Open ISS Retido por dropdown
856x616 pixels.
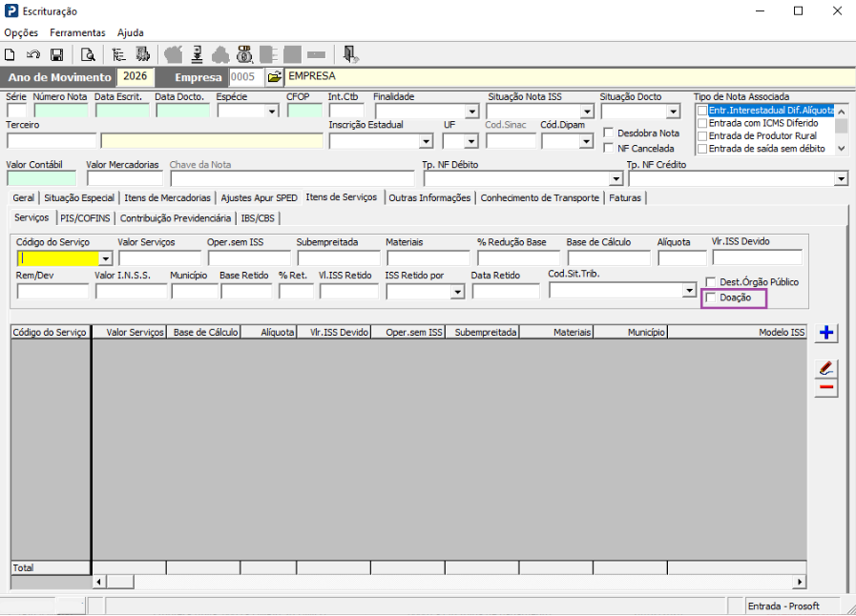(x=457, y=293)
